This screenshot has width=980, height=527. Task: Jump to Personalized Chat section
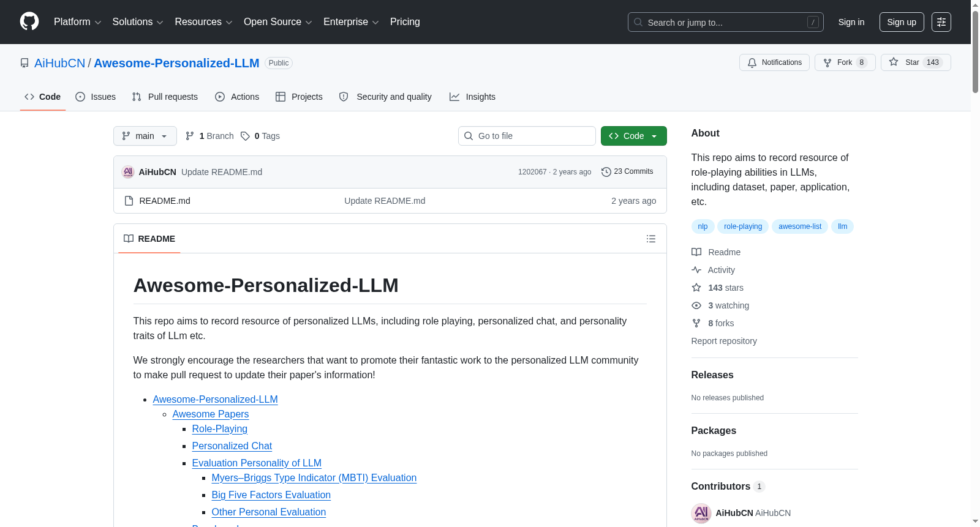pos(232,446)
